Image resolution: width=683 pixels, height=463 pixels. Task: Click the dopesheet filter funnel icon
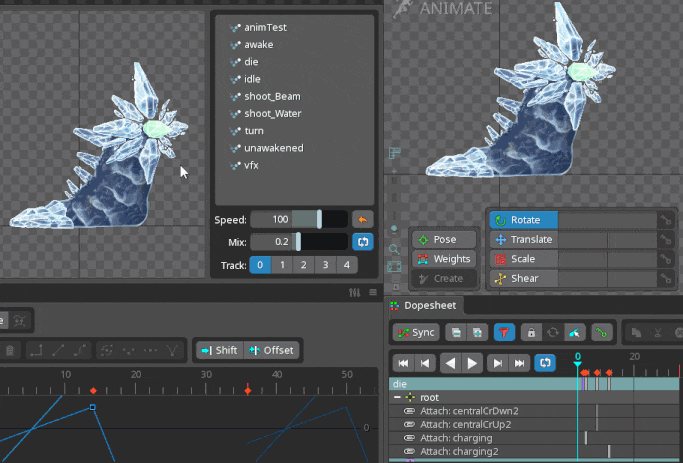tap(504, 332)
